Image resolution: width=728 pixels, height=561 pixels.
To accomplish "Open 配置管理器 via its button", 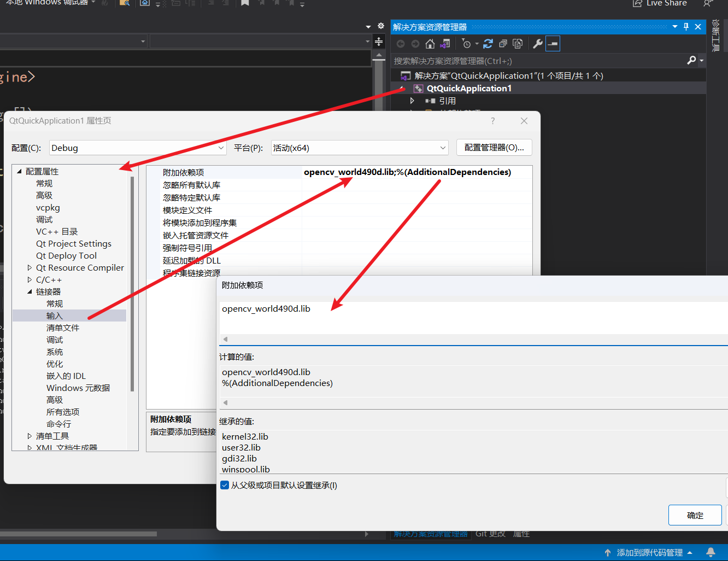I will coord(494,147).
